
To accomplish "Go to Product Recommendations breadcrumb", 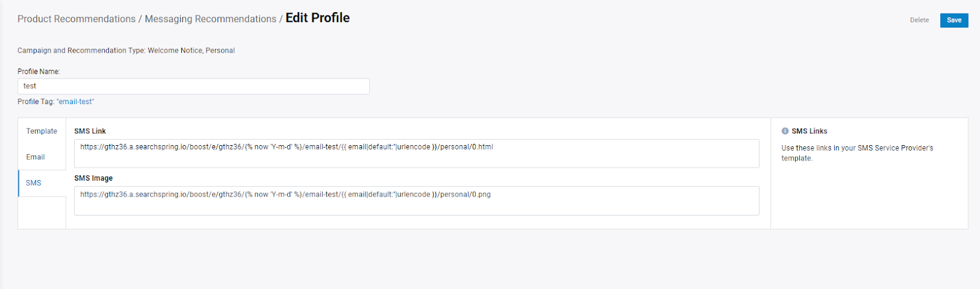I will coord(77,19).
